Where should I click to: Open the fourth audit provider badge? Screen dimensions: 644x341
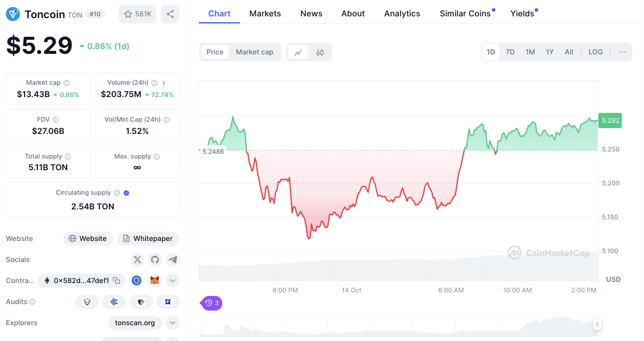pos(167,302)
